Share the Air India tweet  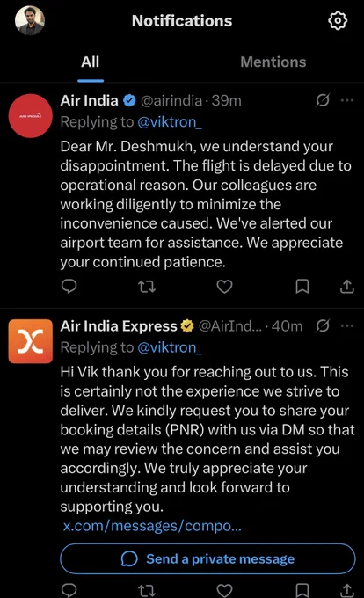coord(346,287)
